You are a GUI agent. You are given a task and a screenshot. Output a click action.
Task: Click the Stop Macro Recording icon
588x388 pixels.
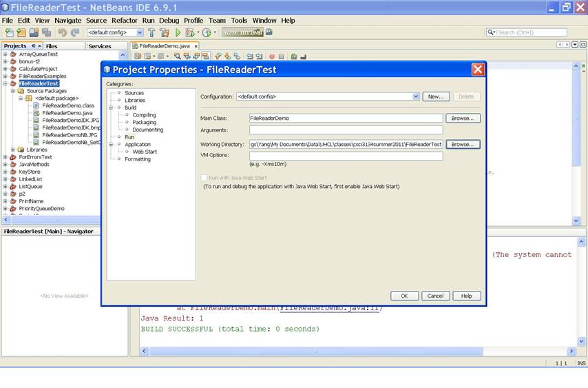(281, 57)
